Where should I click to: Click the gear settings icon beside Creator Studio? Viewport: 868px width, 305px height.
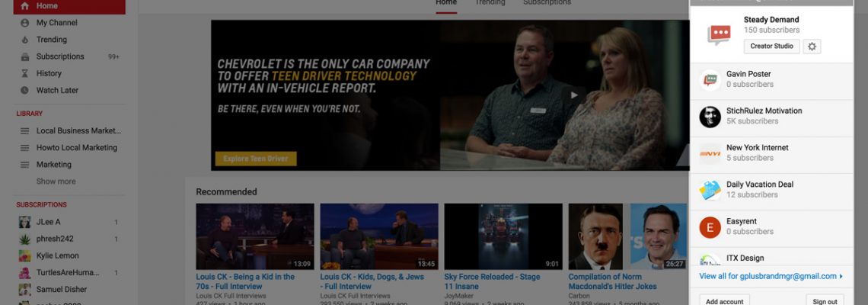coord(812,47)
